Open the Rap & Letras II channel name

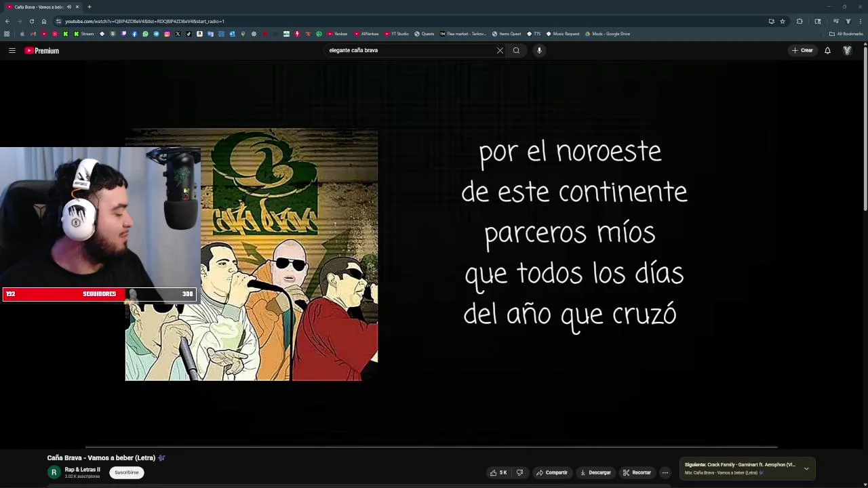(x=82, y=470)
